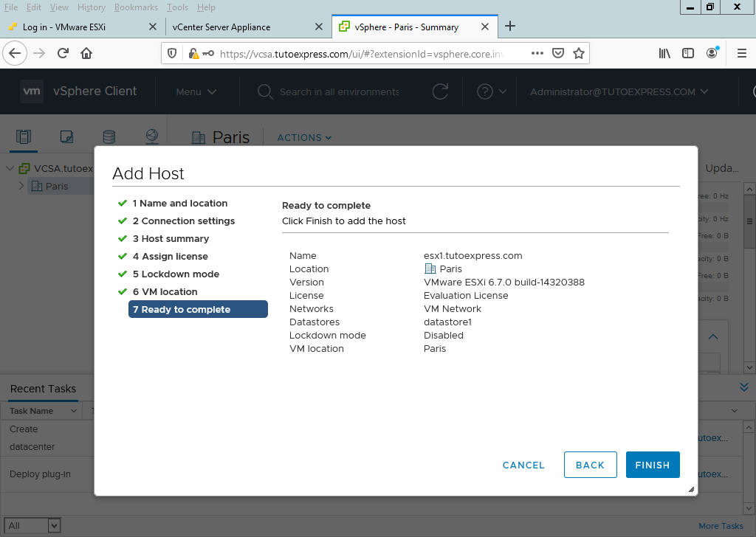
Task: Open the View menu
Action: pyautogui.click(x=59, y=7)
